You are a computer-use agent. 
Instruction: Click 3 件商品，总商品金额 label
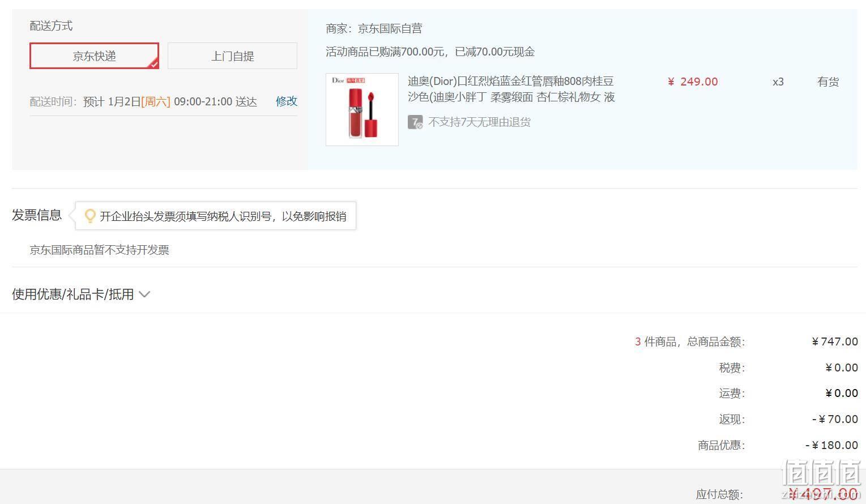tap(690, 341)
